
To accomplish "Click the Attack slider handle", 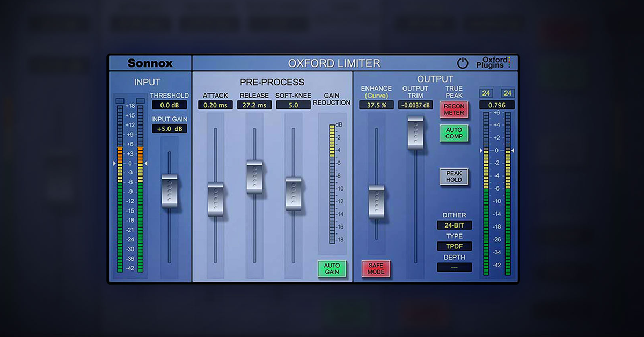I will (215, 199).
